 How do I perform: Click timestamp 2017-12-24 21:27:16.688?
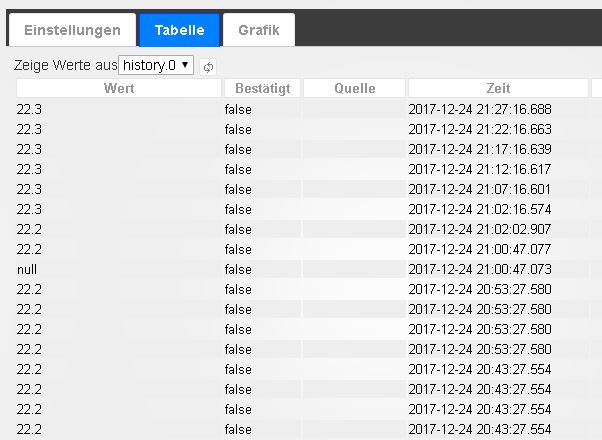pos(480,109)
